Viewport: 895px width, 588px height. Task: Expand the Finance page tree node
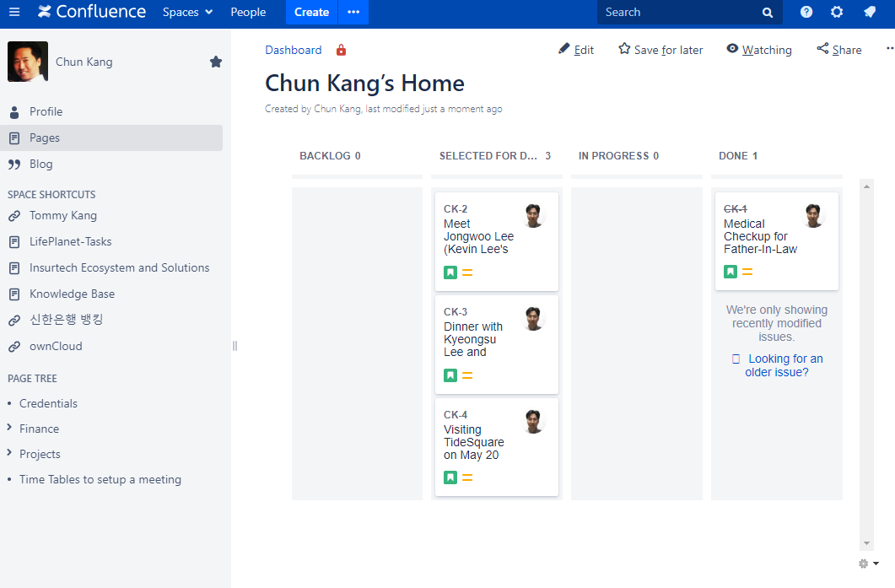point(9,428)
